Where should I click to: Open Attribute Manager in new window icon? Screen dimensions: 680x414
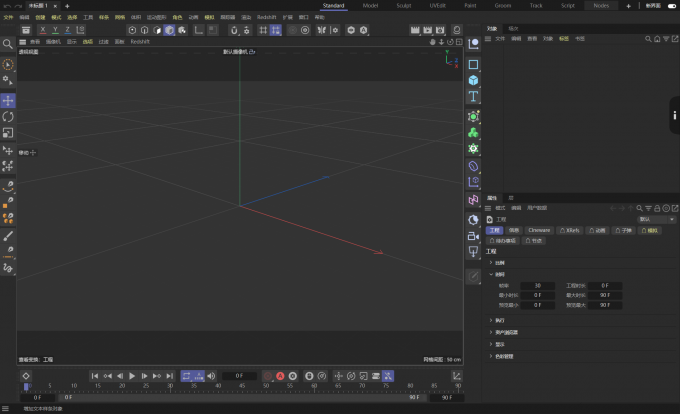point(675,209)
